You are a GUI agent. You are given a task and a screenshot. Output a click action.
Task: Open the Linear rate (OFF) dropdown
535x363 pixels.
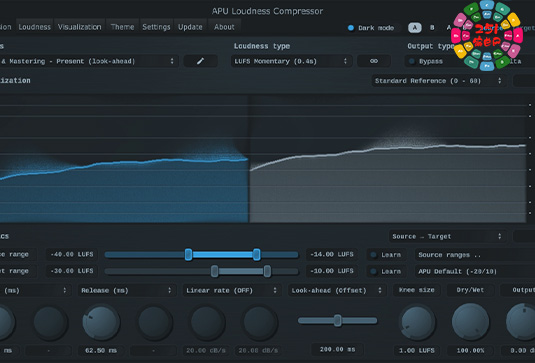(x=232, y=290)
